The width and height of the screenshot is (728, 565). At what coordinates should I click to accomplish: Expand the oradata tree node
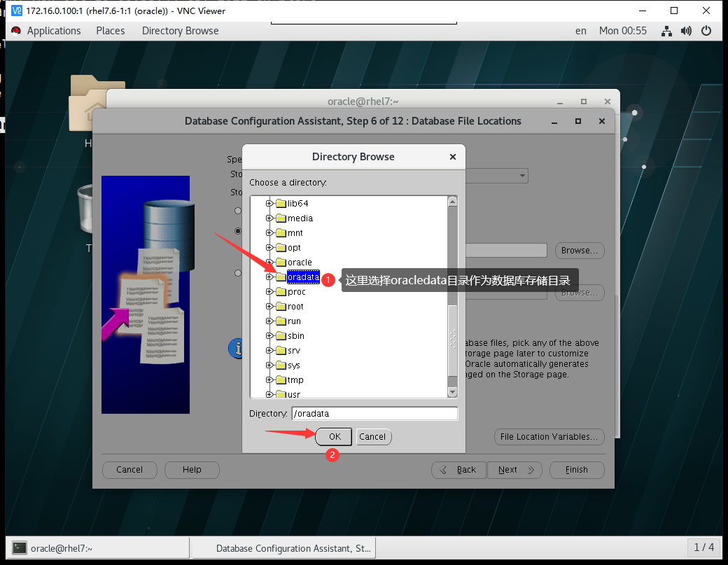tap(269, 277)
